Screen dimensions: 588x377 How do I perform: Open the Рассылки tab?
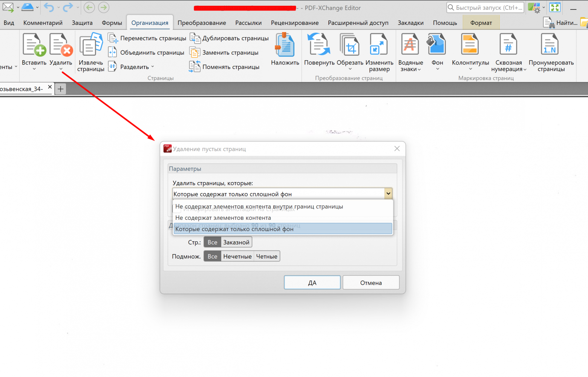pyautogui.click(x=248, y=23)
